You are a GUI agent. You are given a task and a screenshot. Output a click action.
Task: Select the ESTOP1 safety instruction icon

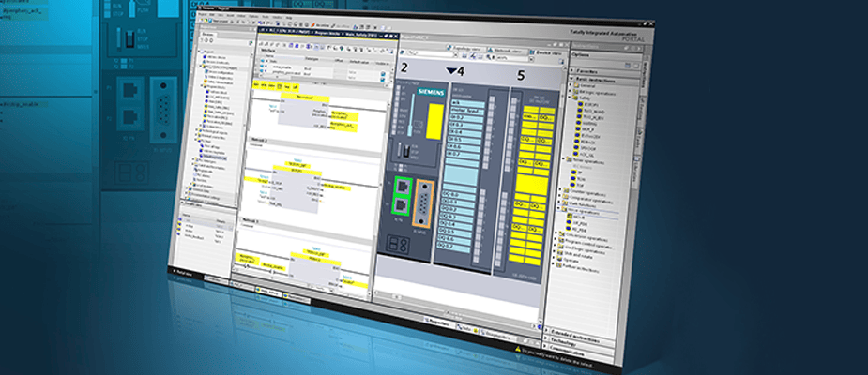pyautogui.click(x=580, y=105)
